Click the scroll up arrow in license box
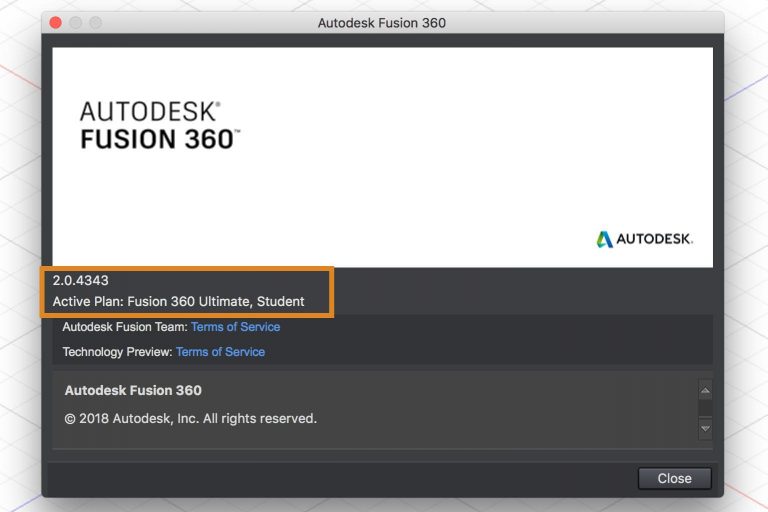This screenshot has width=768, height=512. pos(705,391)
